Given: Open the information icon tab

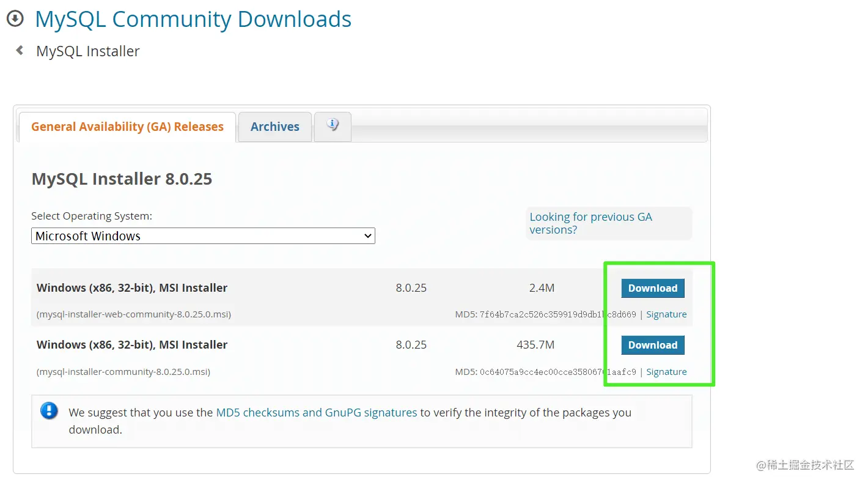Looking at the screenshot, I should click(333, 126).
